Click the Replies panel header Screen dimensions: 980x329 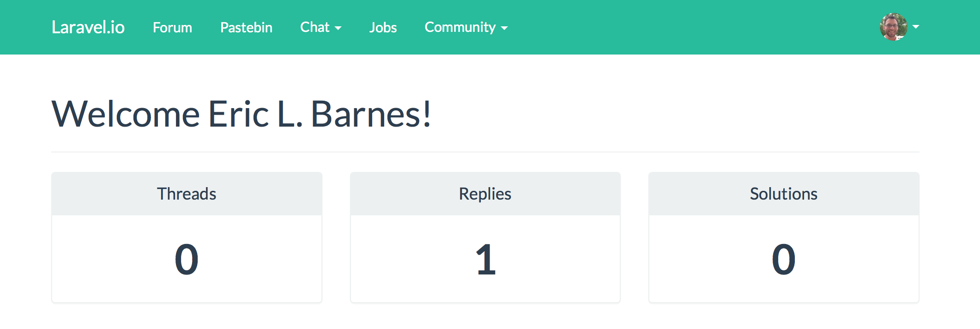(485, 194)
